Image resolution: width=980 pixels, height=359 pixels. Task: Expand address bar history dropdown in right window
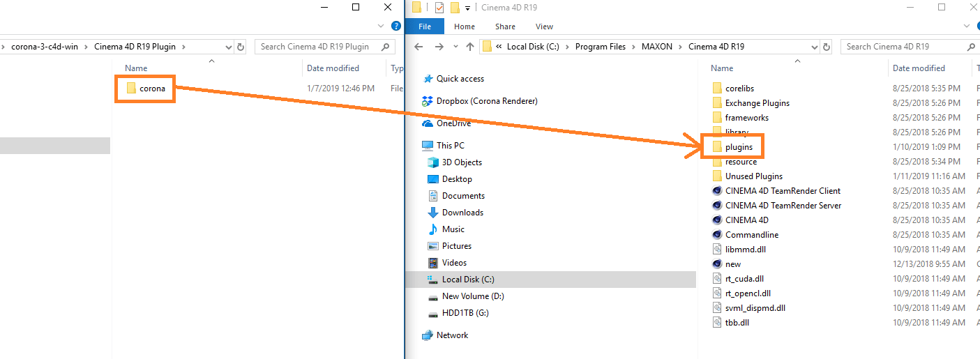click(x=815, y=47)
